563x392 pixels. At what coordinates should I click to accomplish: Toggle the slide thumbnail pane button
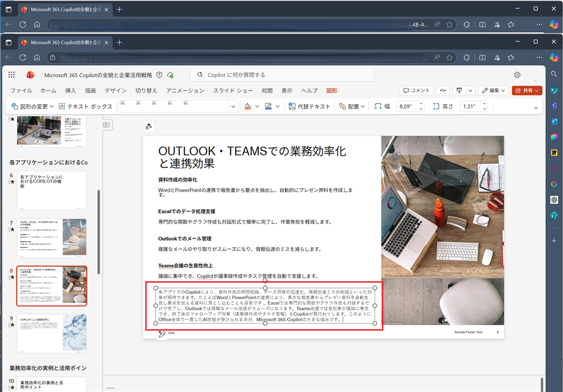click(x=106, y=125)
